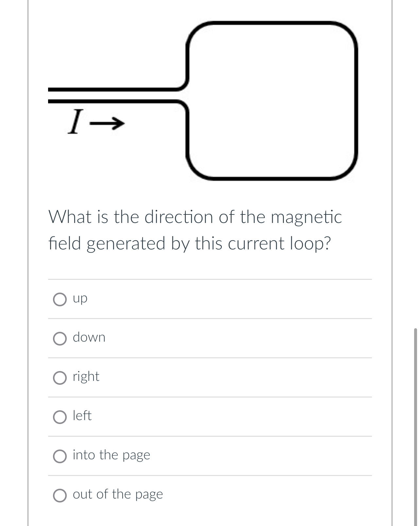Select the "out of the page" option
Image resolution: width=420 pixels, height=526 pixels.
coord(60,495)
